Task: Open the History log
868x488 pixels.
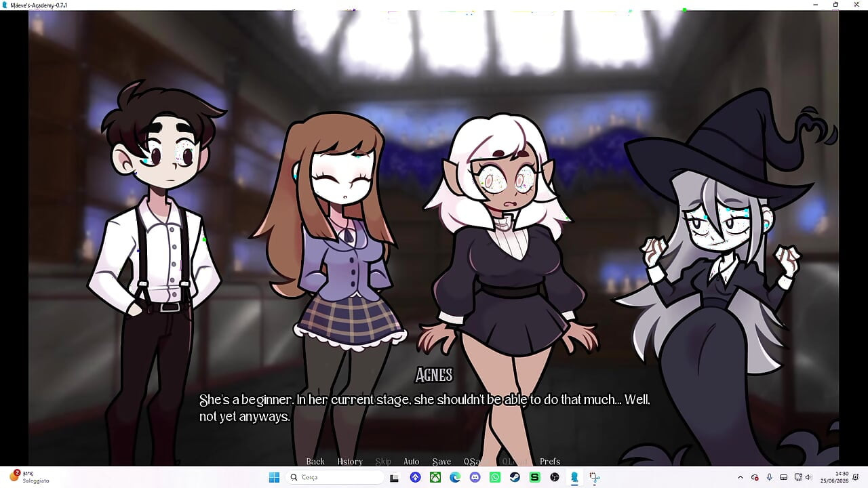Action: [350, 462]
